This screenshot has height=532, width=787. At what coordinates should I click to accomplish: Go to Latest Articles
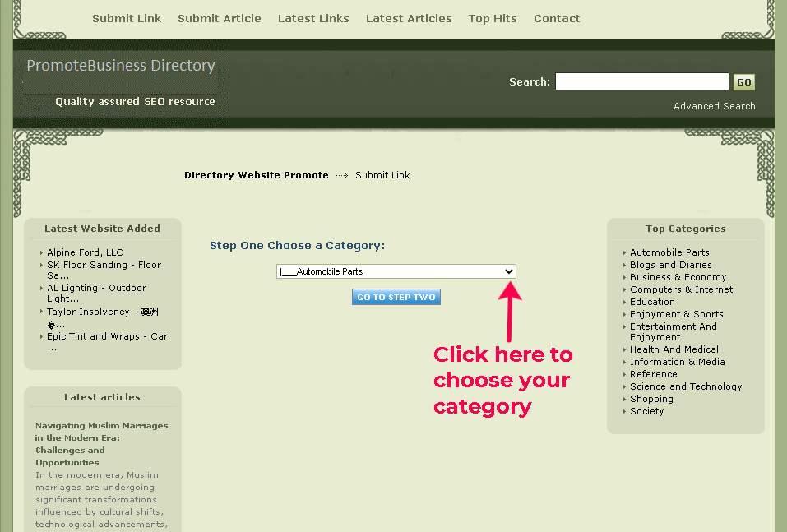point(409,19)
